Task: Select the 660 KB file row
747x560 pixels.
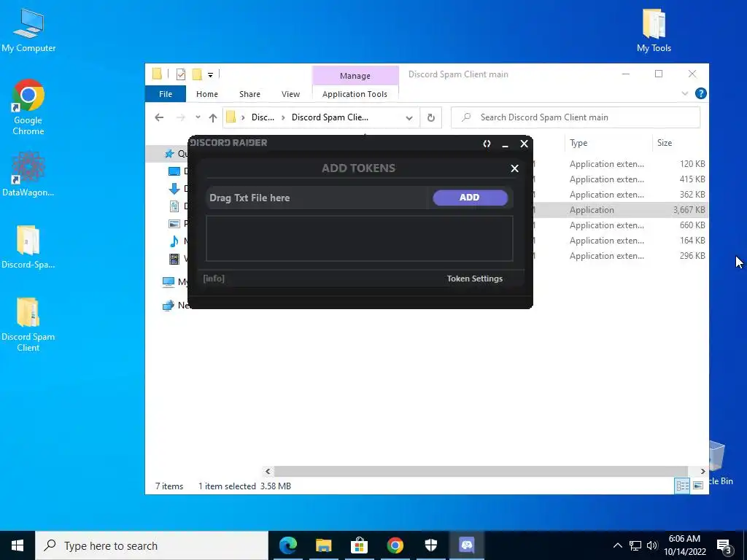Action: pyautogui.click(x=620, y=225)
